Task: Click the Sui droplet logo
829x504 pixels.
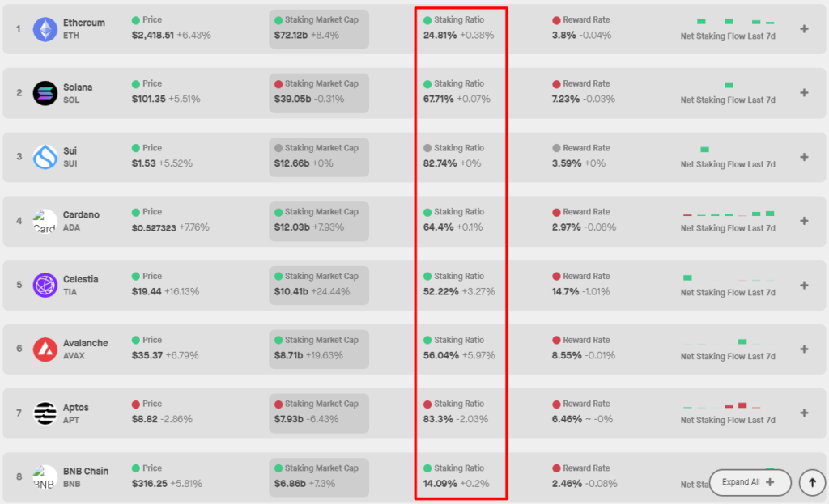Action: coord(45,157)
